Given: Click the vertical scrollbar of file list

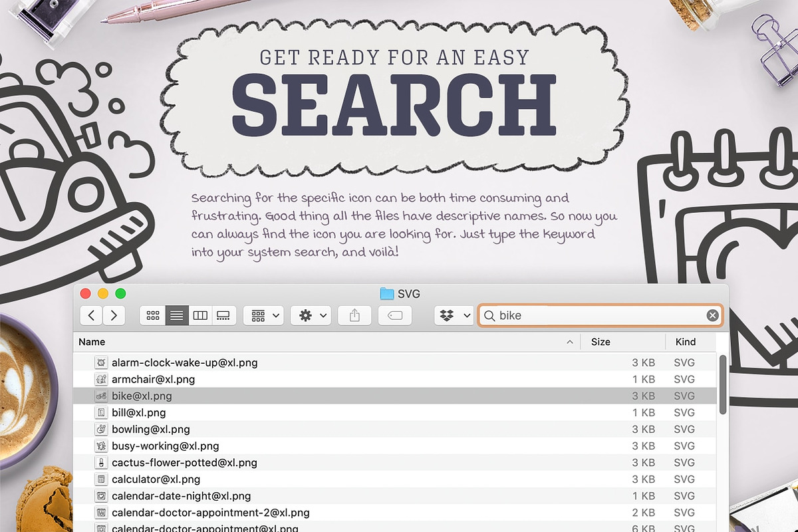Looking at the screenshot, I should [x=723, y=384].
